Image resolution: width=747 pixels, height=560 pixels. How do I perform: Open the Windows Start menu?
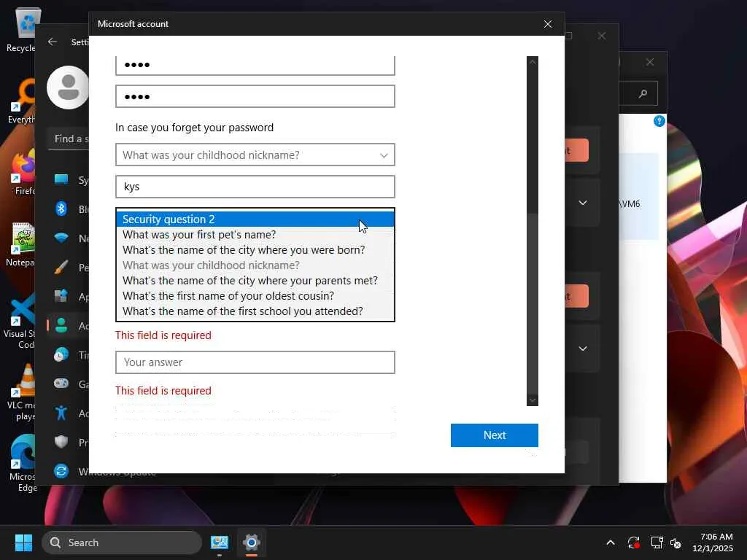(23, 542)
